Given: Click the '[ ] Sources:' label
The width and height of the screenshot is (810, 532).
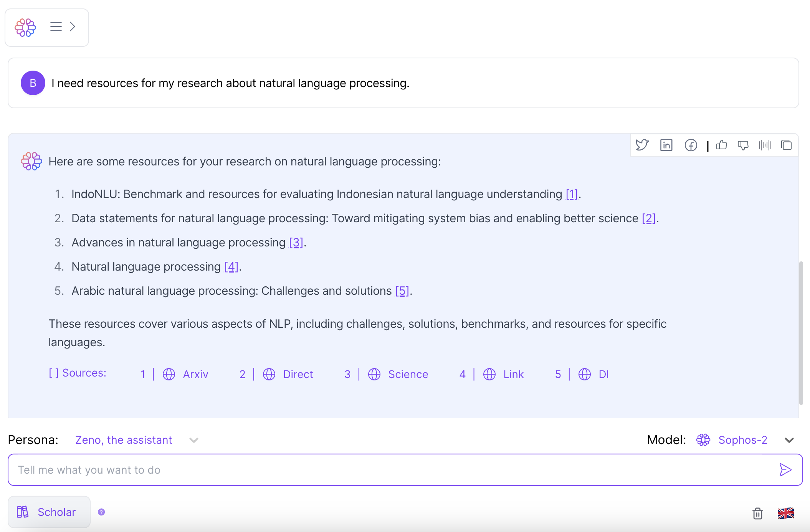Looking at the screenshot, I should pyautogui.click(x=78, y=373).
